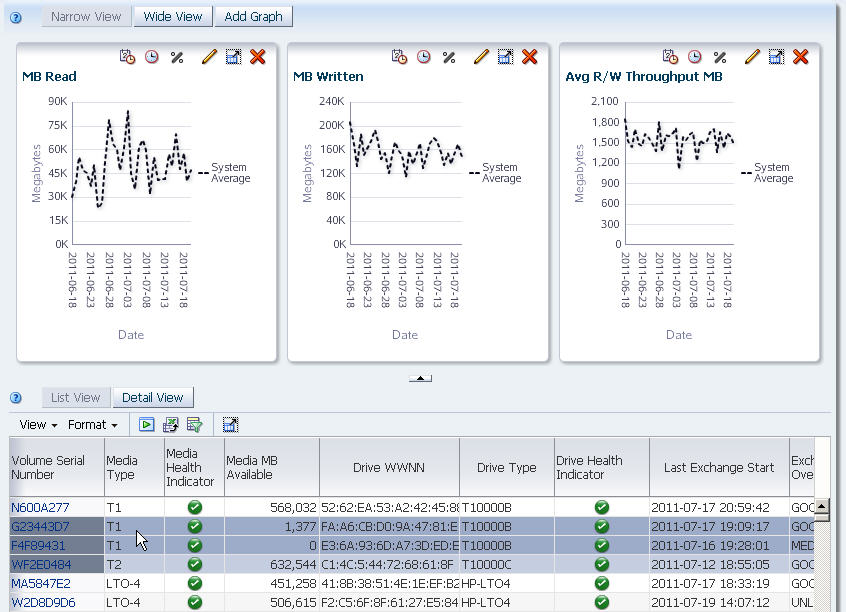Image resolution: width=846 pixels, height=612 pixels.
Task: Click export to spreadsheet icon in table toolbar
Action: pyautogui.click(x=170, y=425)
